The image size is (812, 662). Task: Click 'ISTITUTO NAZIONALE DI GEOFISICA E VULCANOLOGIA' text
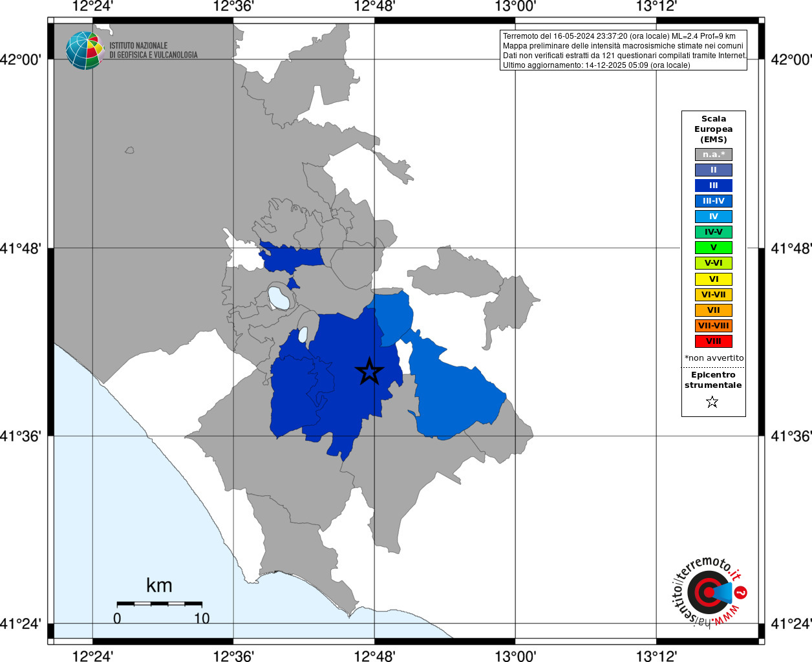[153, 50]
